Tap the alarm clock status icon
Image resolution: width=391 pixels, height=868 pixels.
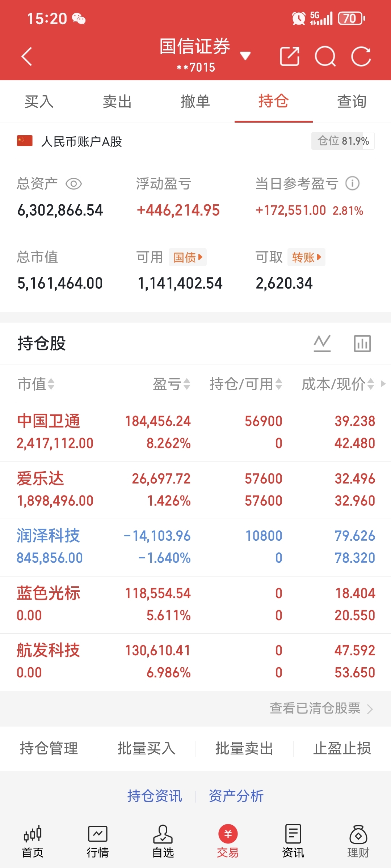(x=299, y=18)
